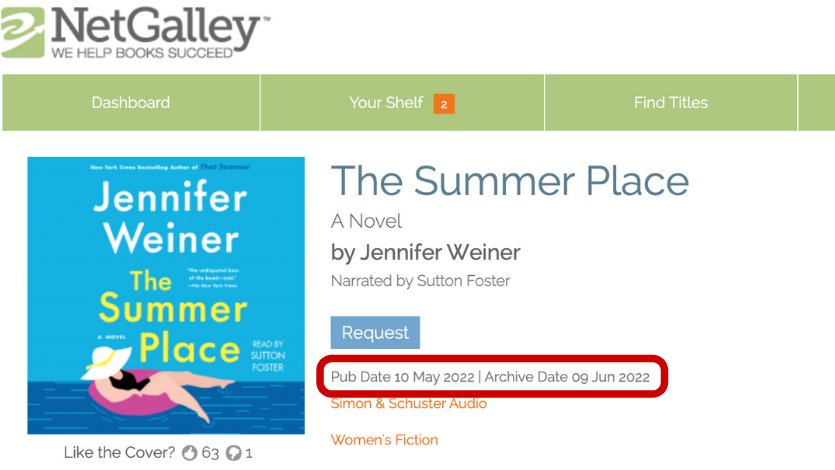This screenshot has height=470, width=835.
Task: Click the thumbs up cover icon
Action: pyautogui.click(x=190, y=453)
